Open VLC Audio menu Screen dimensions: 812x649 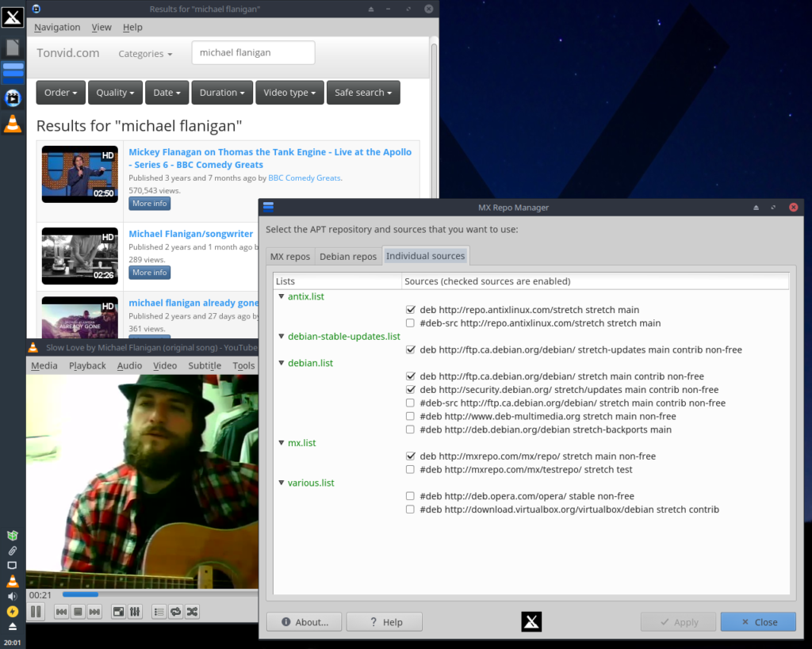[x=129, y=365]
